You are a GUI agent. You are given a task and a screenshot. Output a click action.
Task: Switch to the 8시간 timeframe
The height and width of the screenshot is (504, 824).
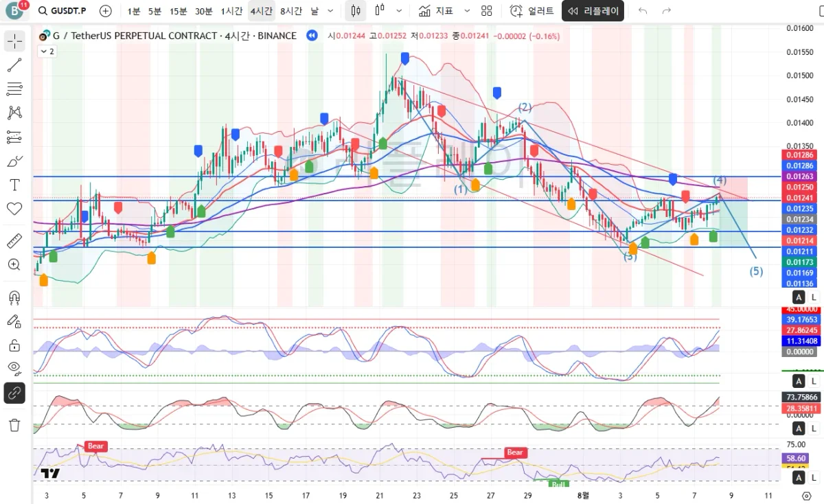pyautogui.click(x=291, y=11)
